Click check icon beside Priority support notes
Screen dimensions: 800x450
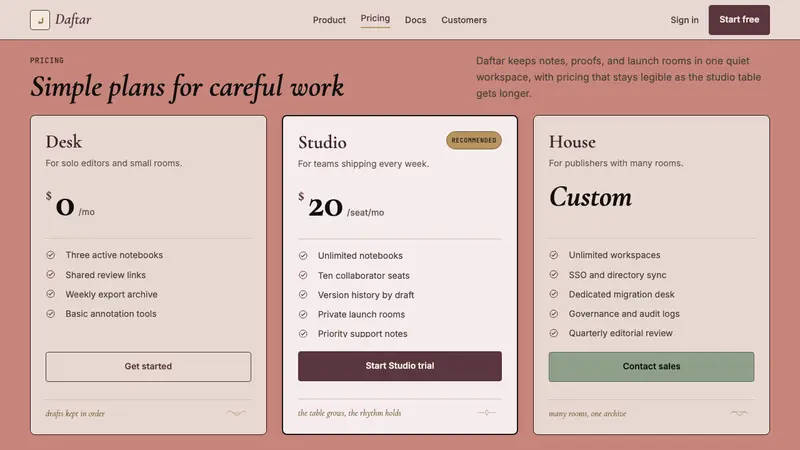pyautogui.click(x=303, y=333)
